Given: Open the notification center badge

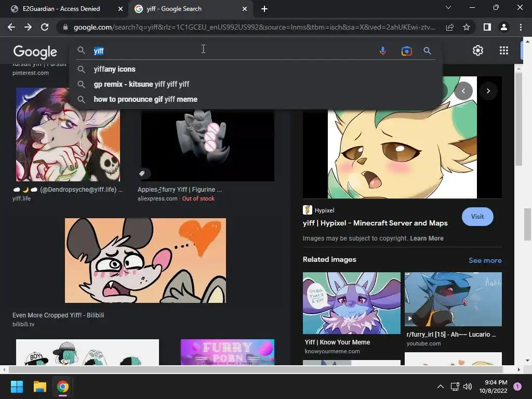Looking at the screenshot, I should point(517,387).
